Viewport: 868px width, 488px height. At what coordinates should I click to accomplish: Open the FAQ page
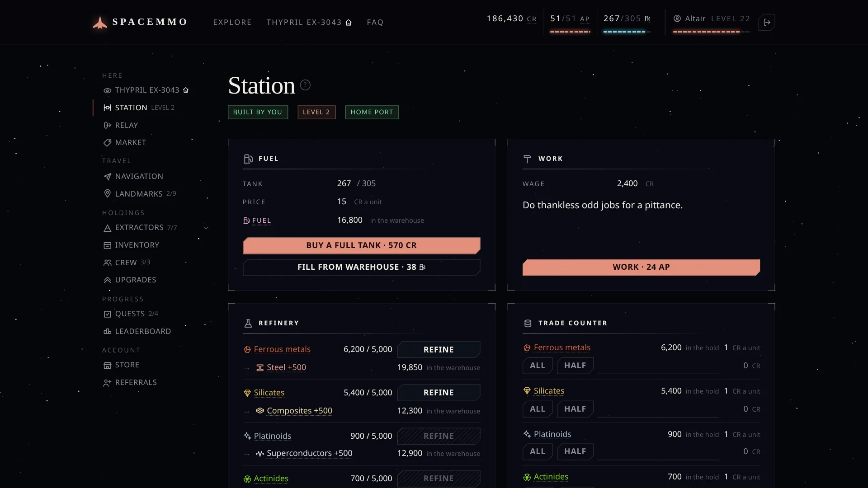click(375, 22)
